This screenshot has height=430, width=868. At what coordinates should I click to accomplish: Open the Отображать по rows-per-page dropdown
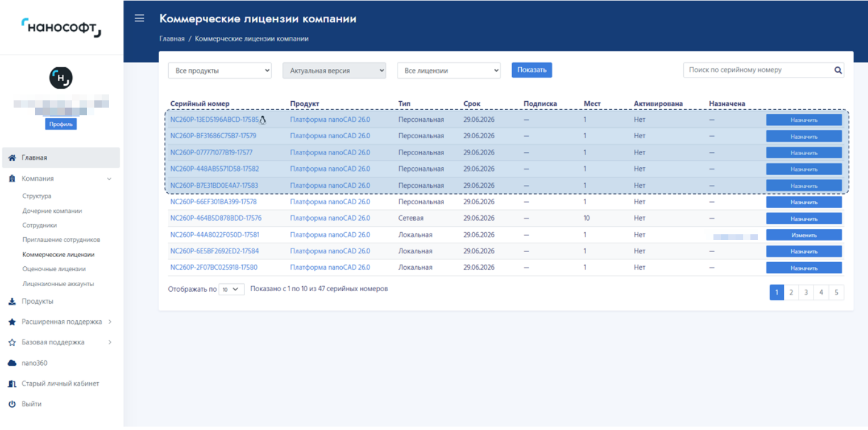tap(231, 290)
